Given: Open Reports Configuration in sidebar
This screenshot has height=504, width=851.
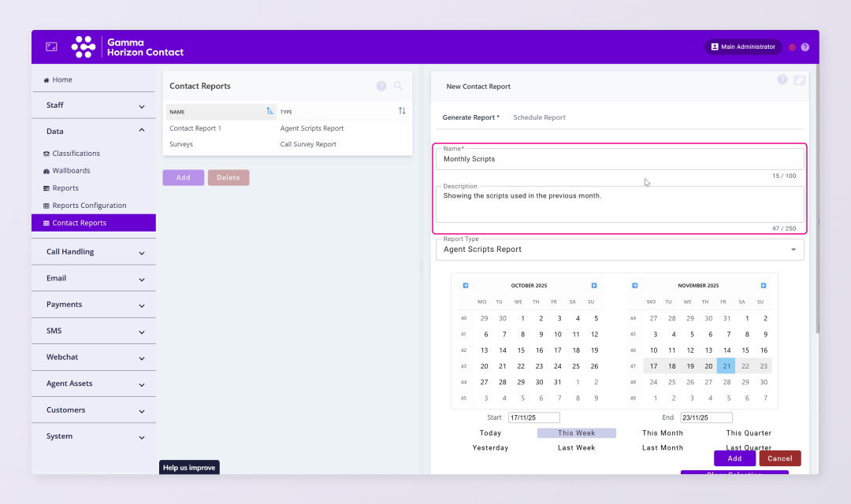Looking at the screenshot, I should tap(89, 206).
